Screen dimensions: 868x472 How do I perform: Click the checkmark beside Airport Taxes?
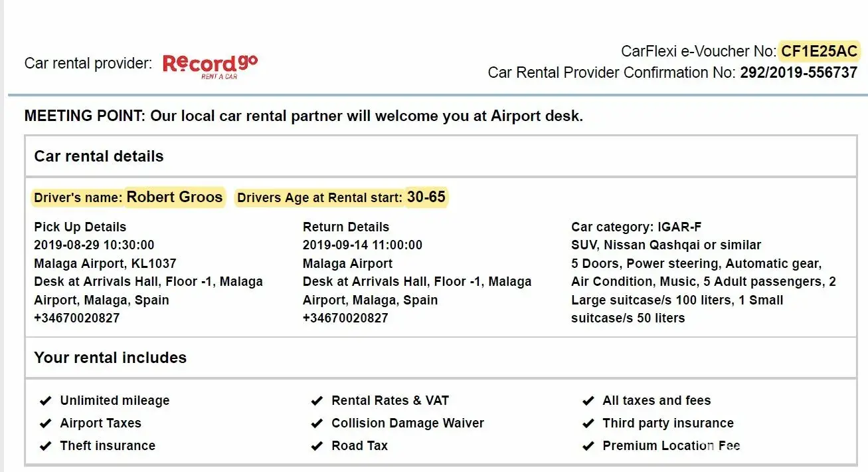click(46, 423)
